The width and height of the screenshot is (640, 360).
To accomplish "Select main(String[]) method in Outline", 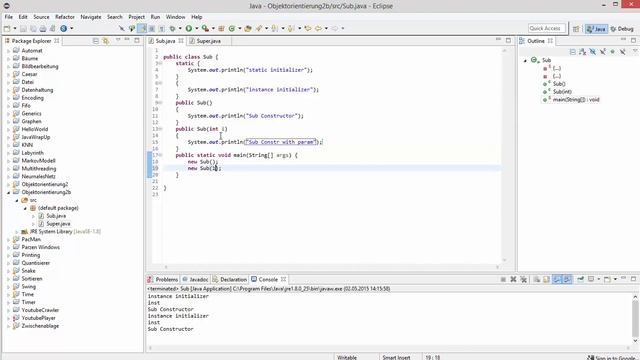I will pyautogui.click(x=576, y=100).
